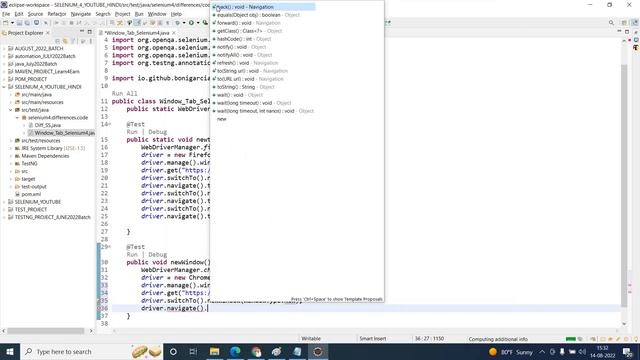Viewport: 640px width, 360px height.
Task: Expand the POM_PROJECT node
Action: click(4, 79)
